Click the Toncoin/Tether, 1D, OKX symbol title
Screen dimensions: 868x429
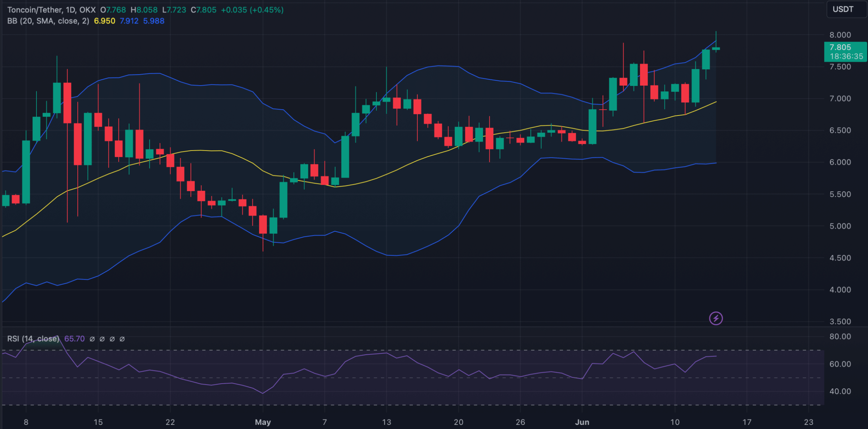tap(51, 10)
